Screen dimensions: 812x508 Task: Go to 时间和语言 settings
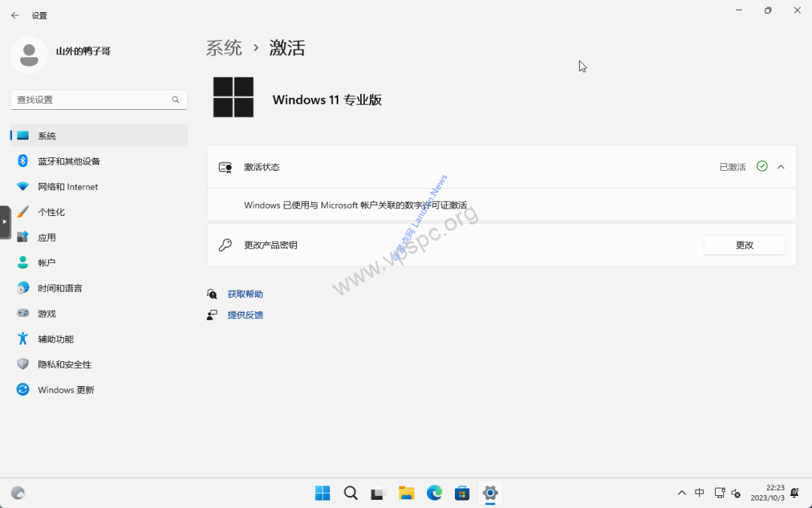click(x=98, y=288)
